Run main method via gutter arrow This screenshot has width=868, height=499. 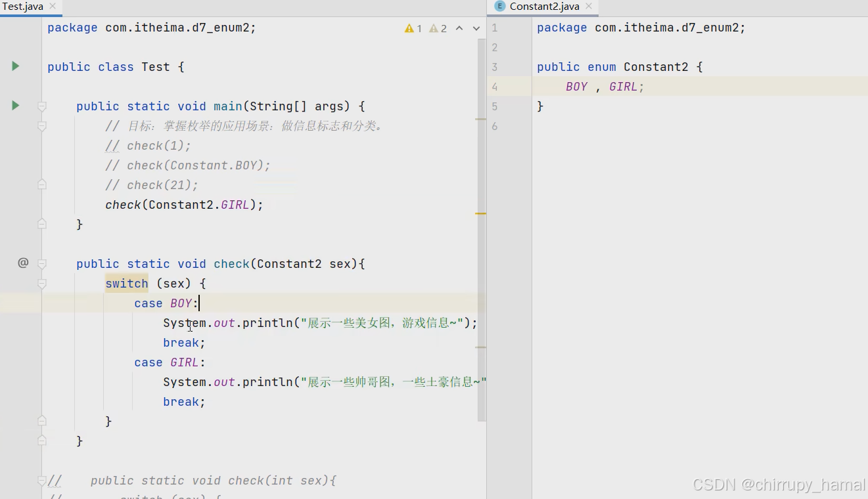[x=16, y=106]
